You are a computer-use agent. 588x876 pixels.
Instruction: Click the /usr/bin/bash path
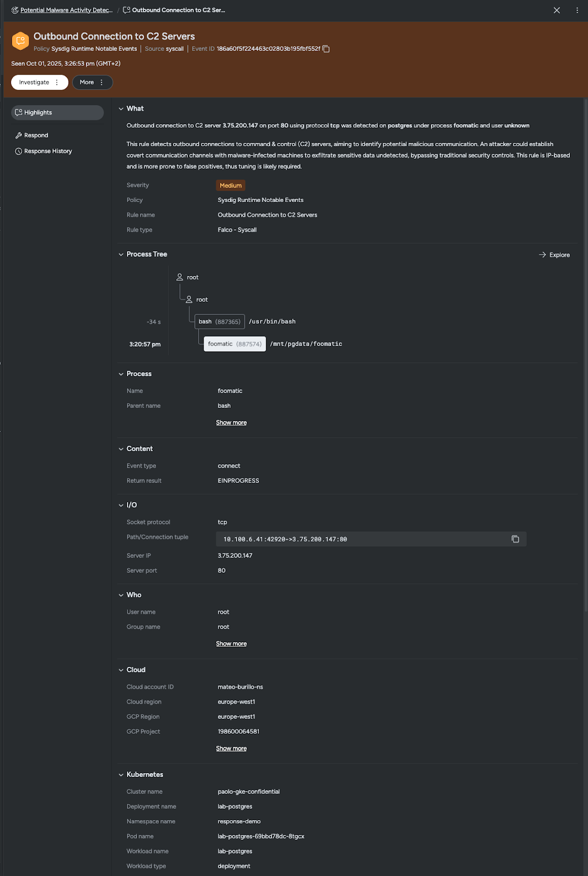272,322
